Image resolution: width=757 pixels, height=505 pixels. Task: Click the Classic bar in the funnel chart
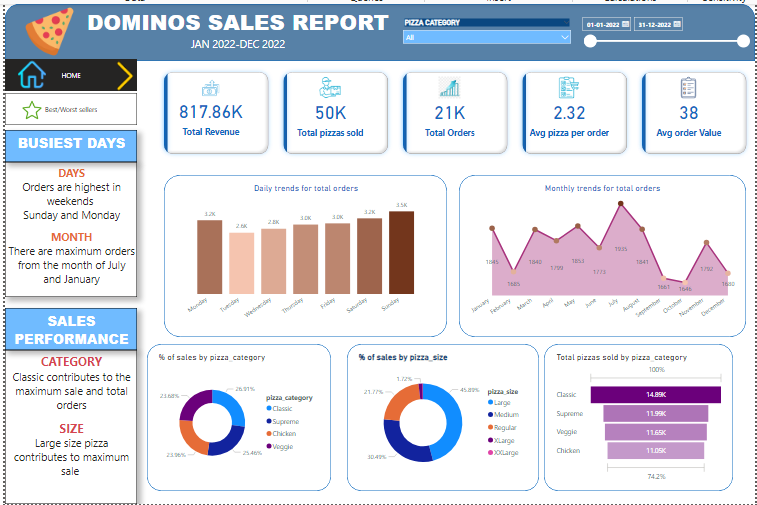pos(656,394)
